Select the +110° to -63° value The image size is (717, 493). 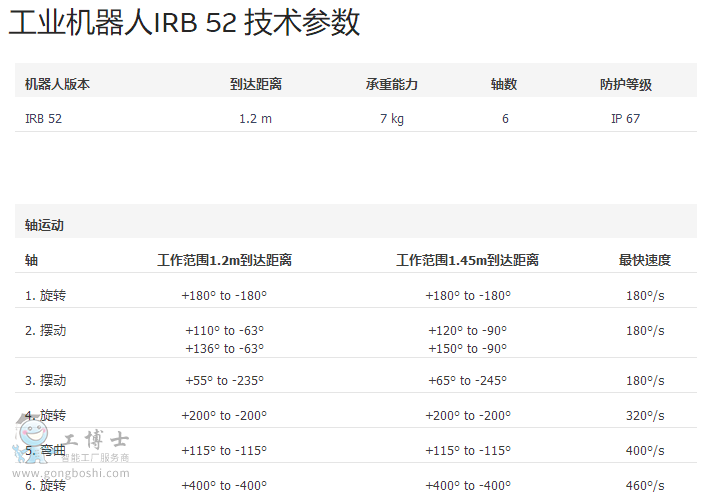click(x=225, y=331)
